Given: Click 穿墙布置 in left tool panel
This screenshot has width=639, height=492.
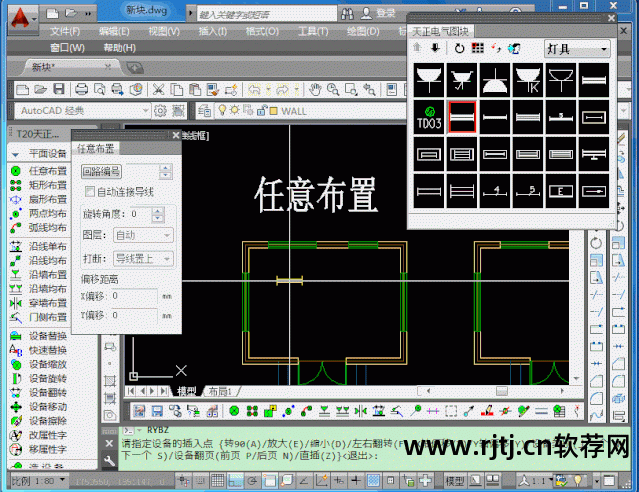Looking at the screenshot, I should tap(40, 303).
